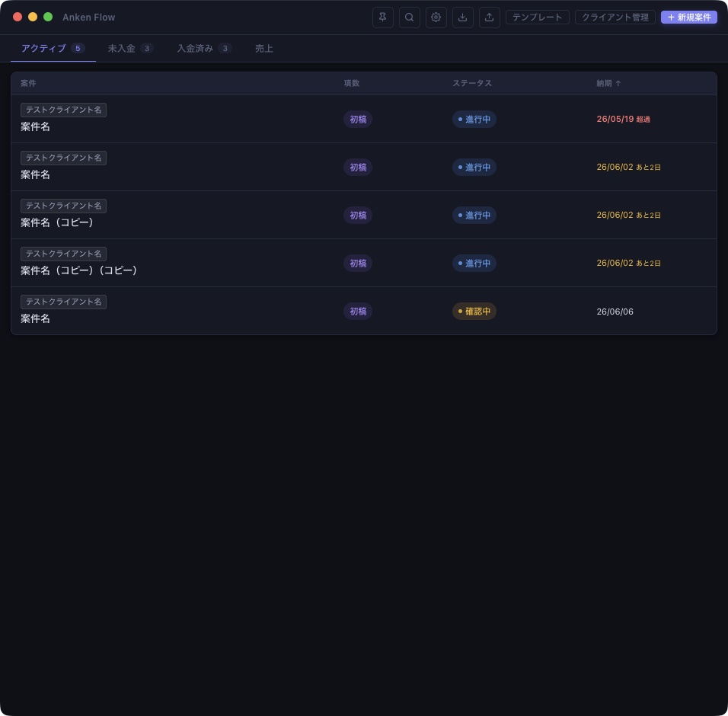Open the 売上 tab
This screenshot has height=716, width=728.
263,48
